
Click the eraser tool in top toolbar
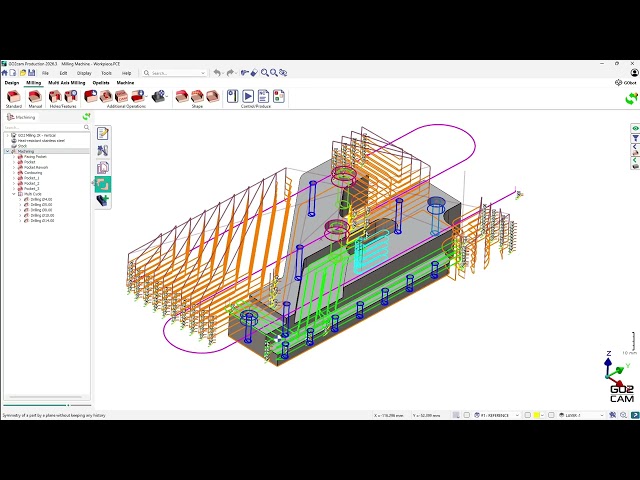(254, 73)
